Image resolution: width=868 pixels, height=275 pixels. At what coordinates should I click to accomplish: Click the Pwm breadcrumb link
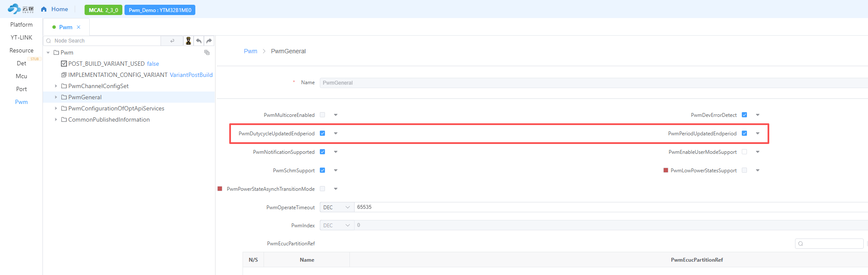pos(250,51)
